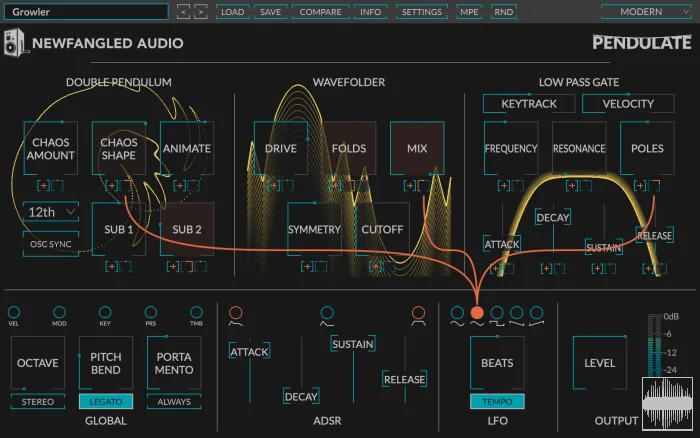
Task: Go to the next preset arrow
Action: pos(201,12)
